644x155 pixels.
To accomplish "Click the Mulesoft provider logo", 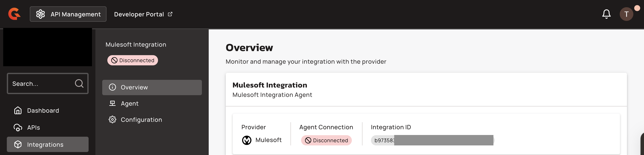I will [246, 140].
